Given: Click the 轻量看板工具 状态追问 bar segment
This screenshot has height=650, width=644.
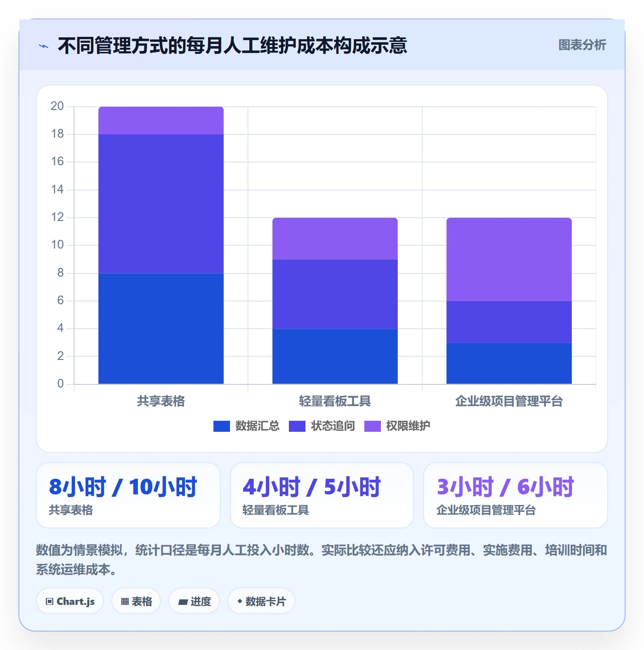Looking at the screenshot, I should point(335,294).
